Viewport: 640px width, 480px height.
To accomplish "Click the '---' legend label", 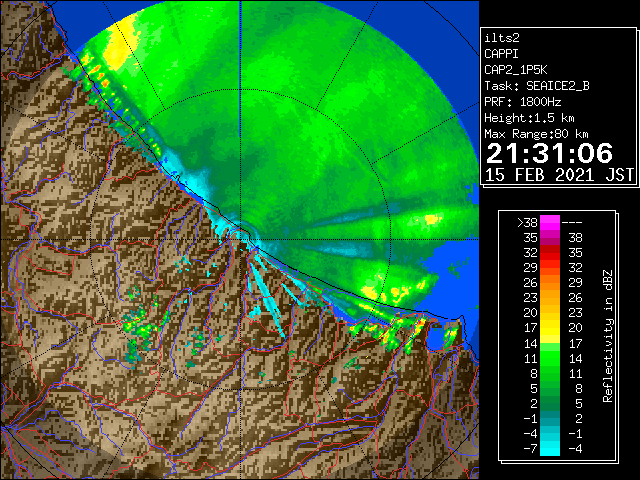I will (572, 223).
